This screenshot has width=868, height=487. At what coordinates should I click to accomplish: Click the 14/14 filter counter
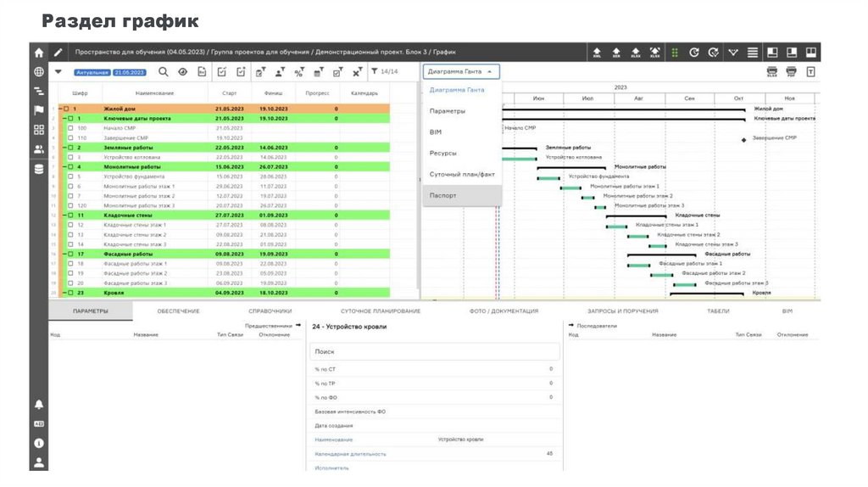pyautogui.click(x=386, y=72)
